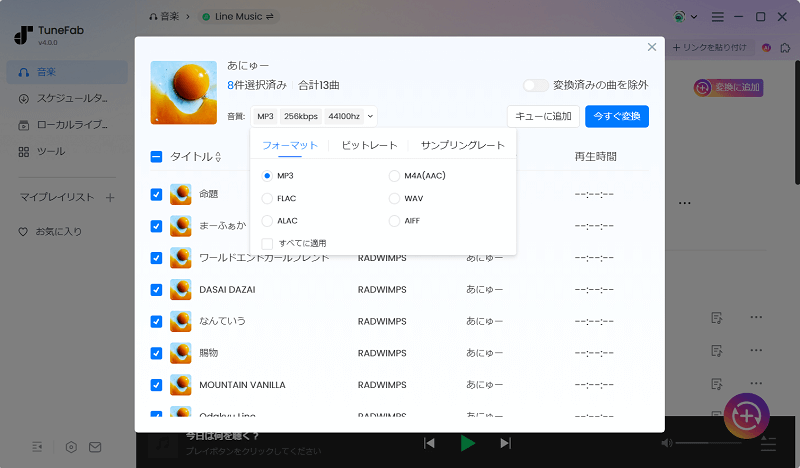
Task: Check the すべてに適用 checkbox
Action: coord(267,243)
